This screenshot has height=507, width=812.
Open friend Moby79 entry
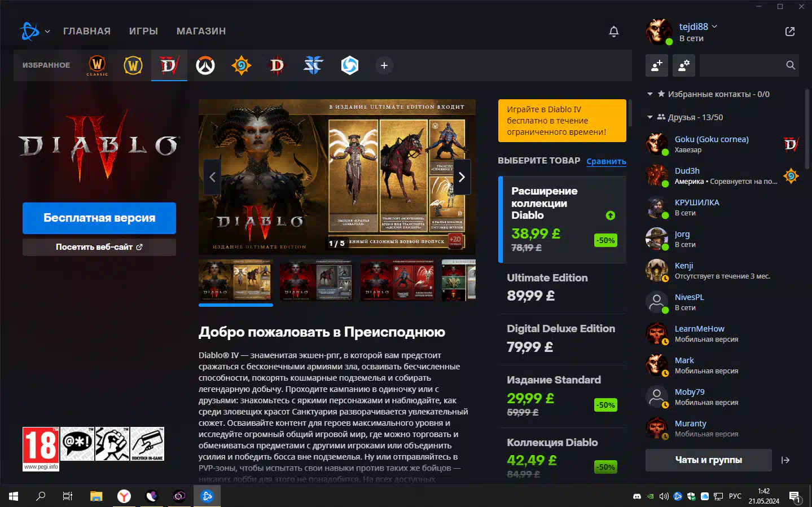point(723,397)
